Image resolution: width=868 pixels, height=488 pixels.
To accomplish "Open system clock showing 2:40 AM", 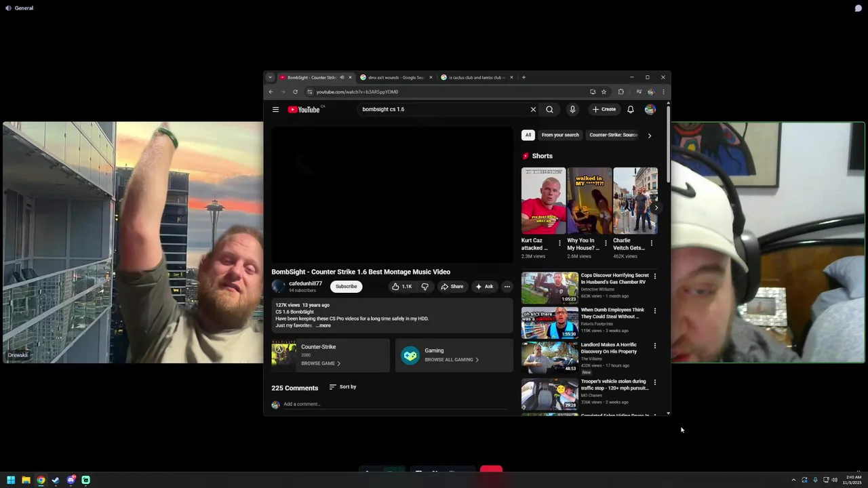I will 852,480.
